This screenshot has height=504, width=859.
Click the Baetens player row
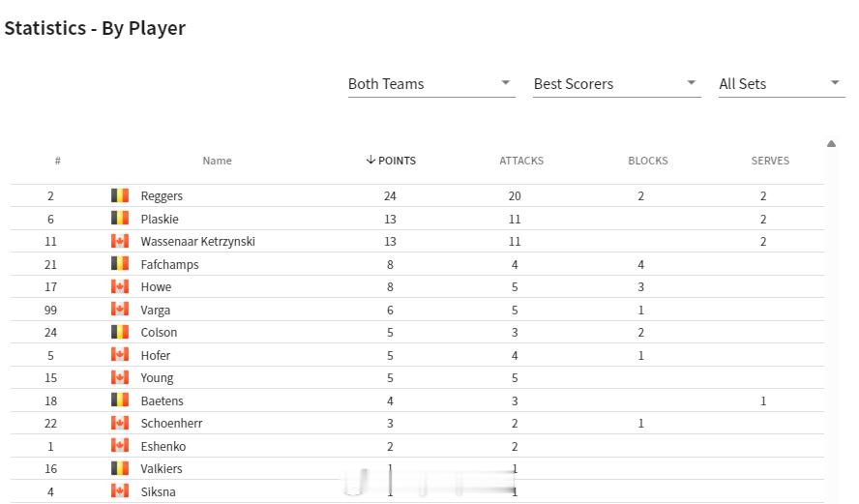click(418, 400)
